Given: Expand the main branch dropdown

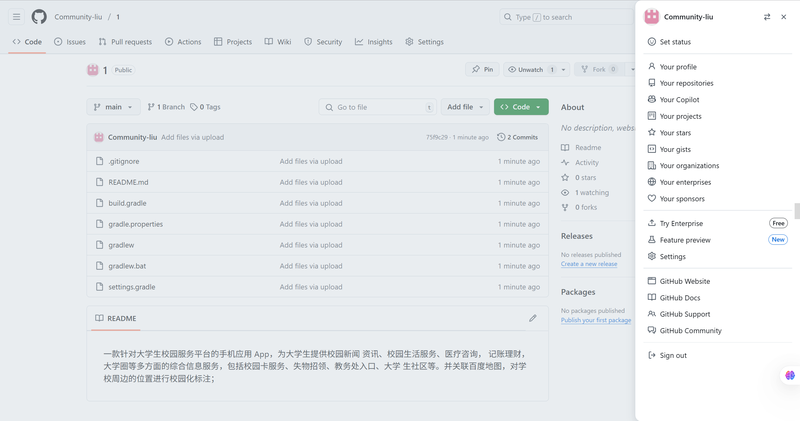Looking at the screenshot, I should pos(113,107).
